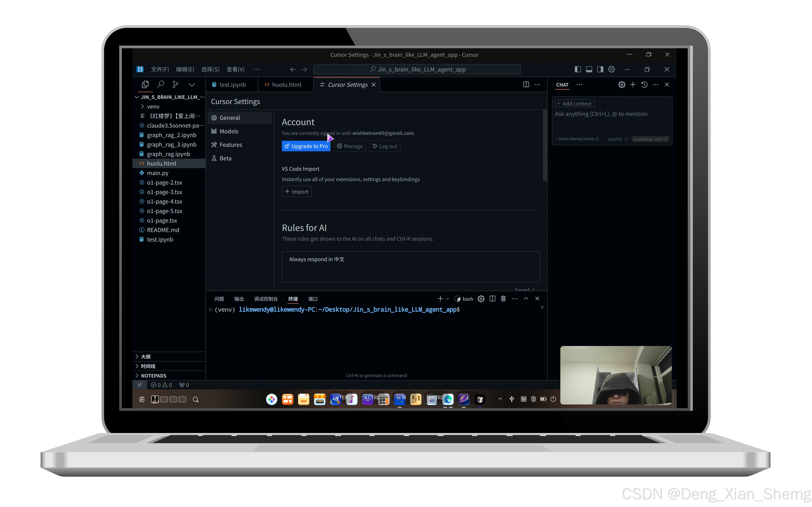The width and height of the screenshot is (812, 507).
Task: Click the Upgrade to Pro button
Action: coord(306,146)
